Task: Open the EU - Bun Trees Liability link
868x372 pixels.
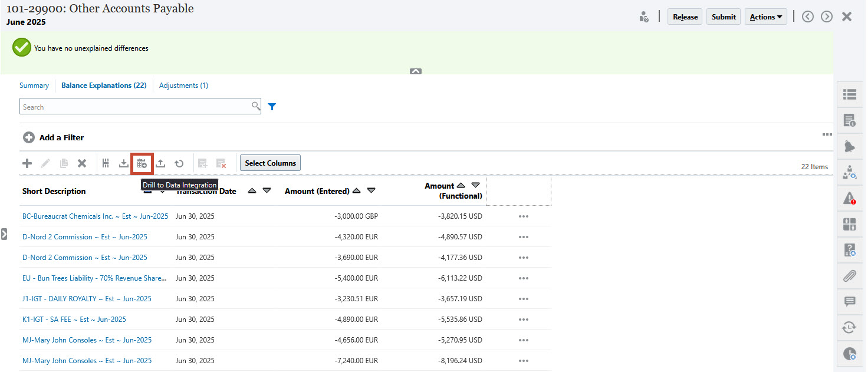Action: pos(94,278)
